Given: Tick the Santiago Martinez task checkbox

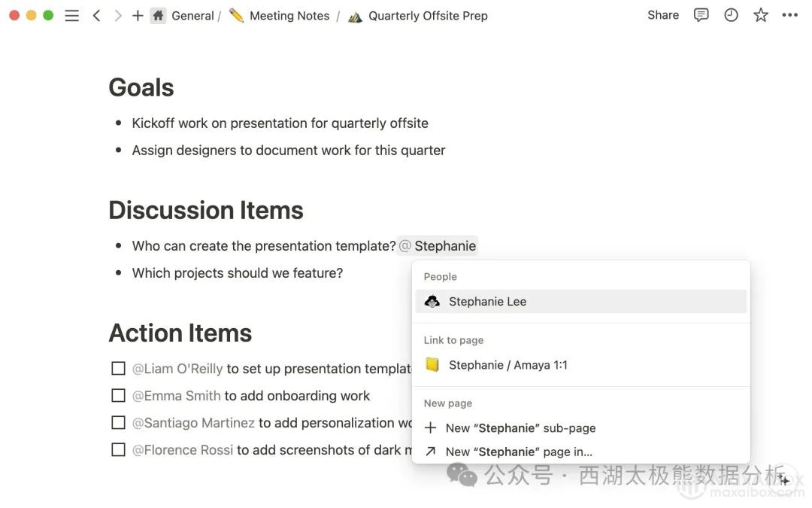Looking at the screenshot, I should (x=118, y=423).
